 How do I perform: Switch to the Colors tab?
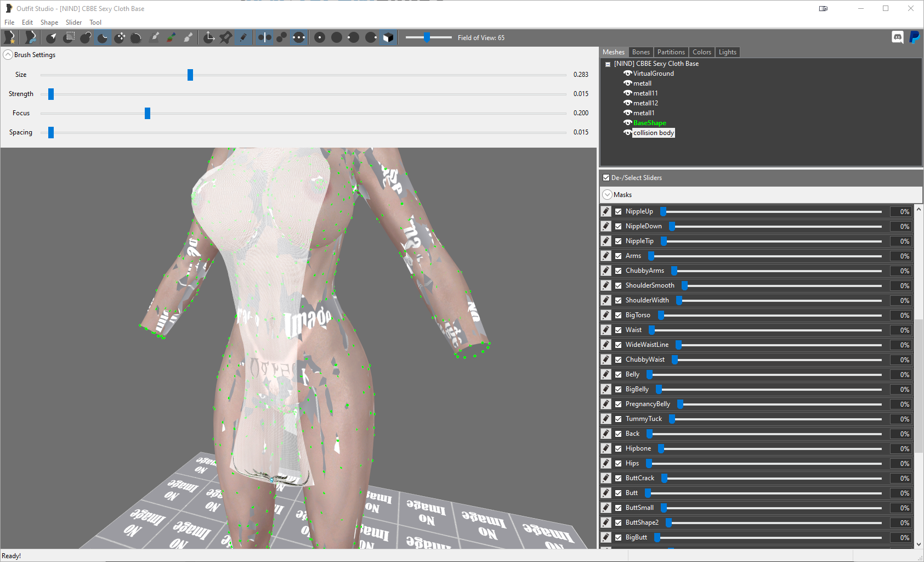(702, 52)
